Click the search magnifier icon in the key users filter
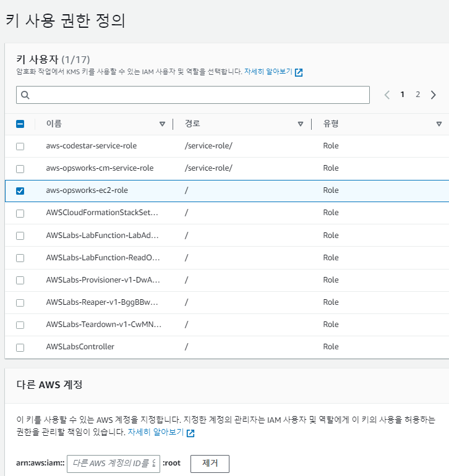This screenshot has width=449, height=476. (x=25, y=95)
